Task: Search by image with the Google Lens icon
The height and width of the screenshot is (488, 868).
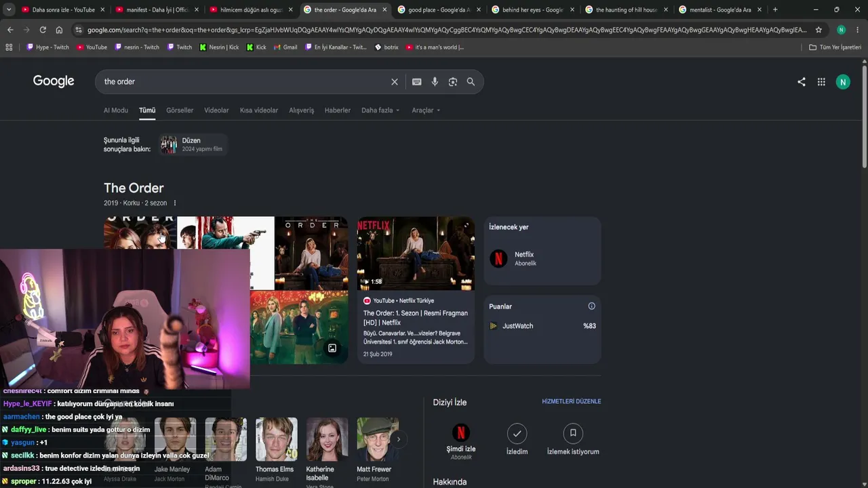Action: (x=452, y=82)
